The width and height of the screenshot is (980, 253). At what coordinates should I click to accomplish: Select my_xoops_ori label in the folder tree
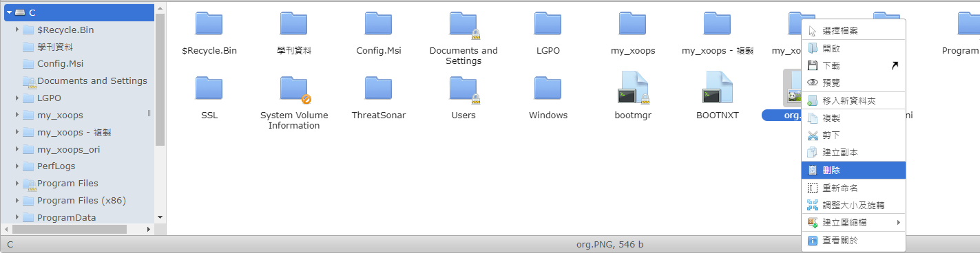tap(69, 149)
